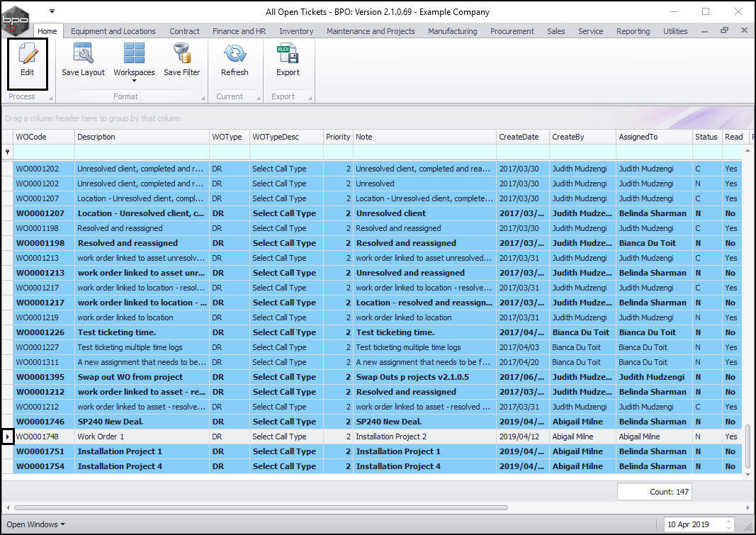The height and width of the screenshot is (535, 756).
Task: Refresh the ticket list
Action: (234, 55)
